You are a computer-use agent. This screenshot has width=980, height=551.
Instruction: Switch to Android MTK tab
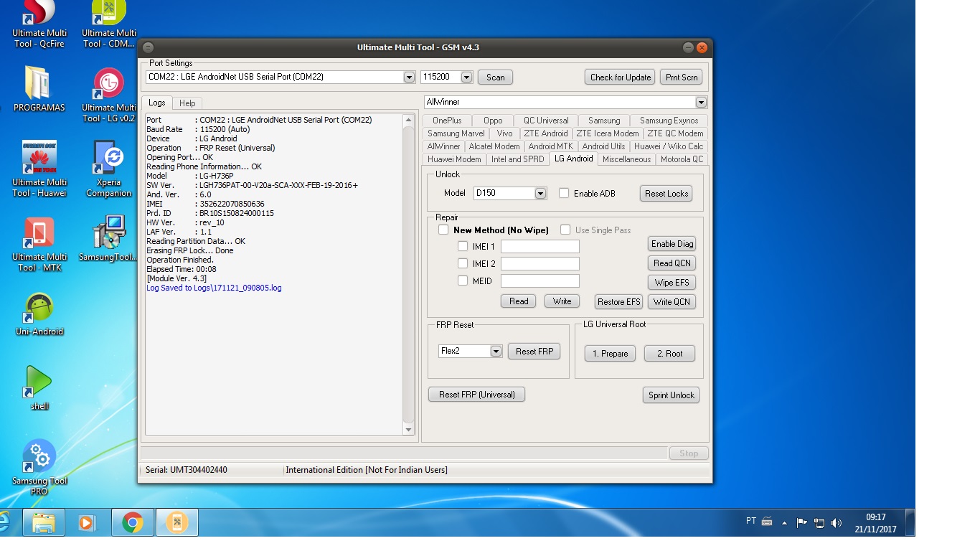click(x=551, y=146)
